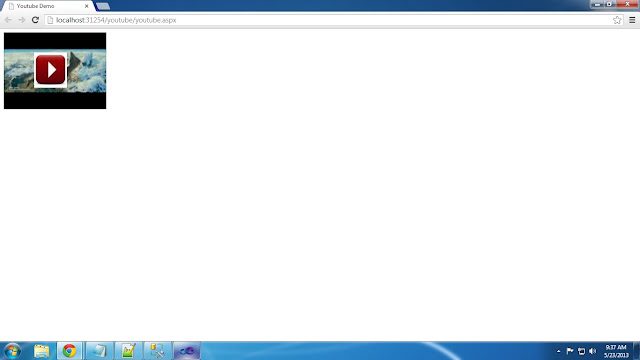640x360 pixels.
Task: Click the browser forward arrow
Action: coord(22,20)
